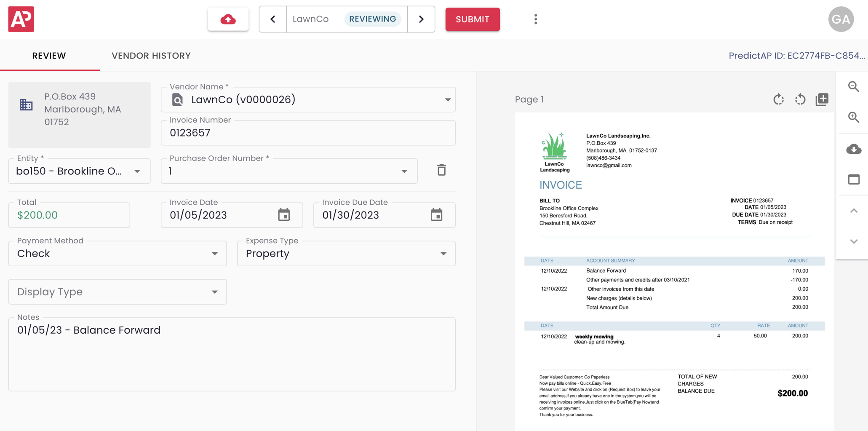This screenshot has height=431, width=868.
Task: Zoom in on the invoice preview
Action: [x=853, y=117]
